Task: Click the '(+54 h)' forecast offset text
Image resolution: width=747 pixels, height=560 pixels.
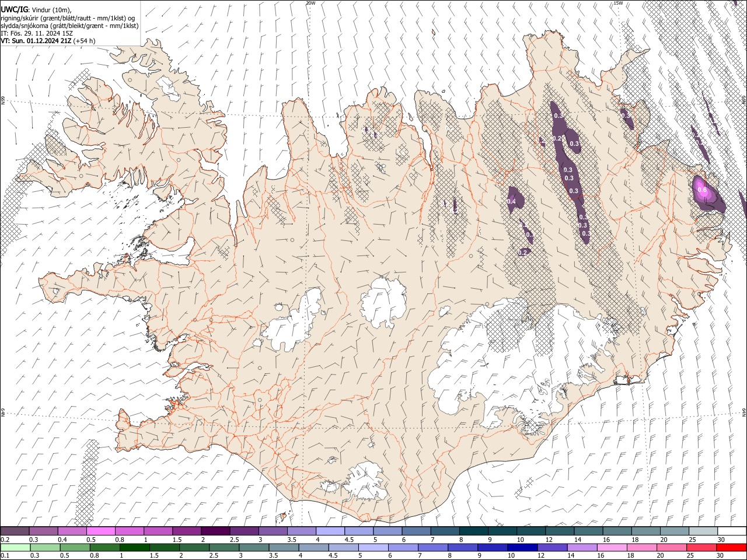Action: pos(84,41)
